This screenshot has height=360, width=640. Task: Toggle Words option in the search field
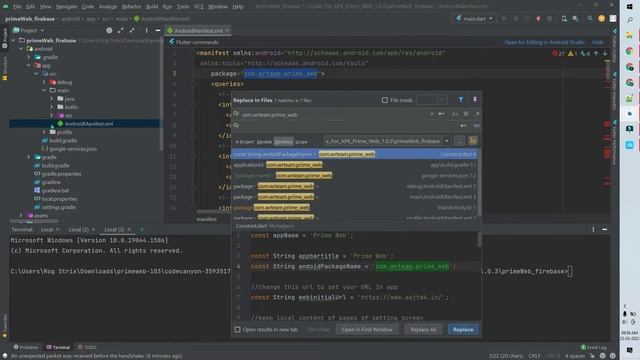(x=466, y=114)
